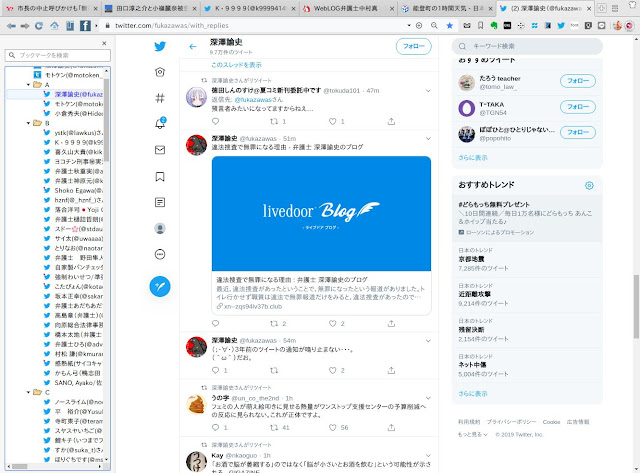This screenshot has width=640, height=473.
Task: Click browser forward arrow
Action: coord(25,26)
